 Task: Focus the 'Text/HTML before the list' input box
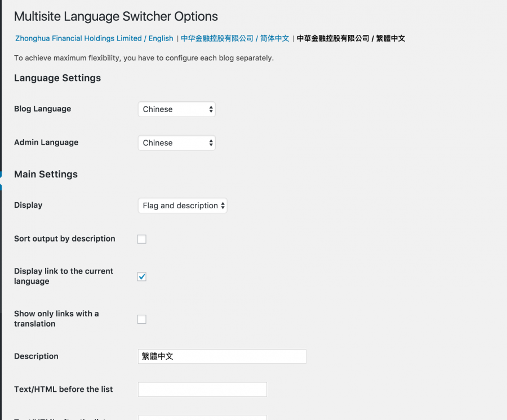pyautogui.click(x=202, y=390)
